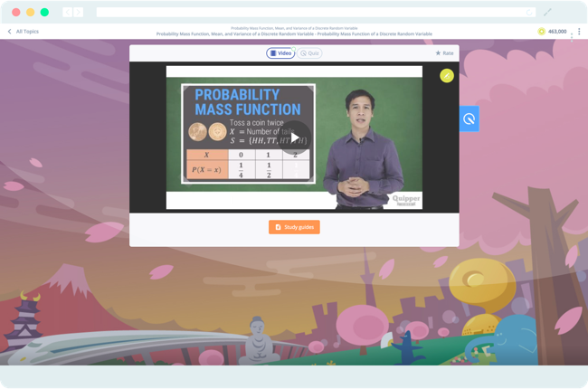
Task: Click the lesson title text in header
Action: pyautogui.click(x=294, y=33)
